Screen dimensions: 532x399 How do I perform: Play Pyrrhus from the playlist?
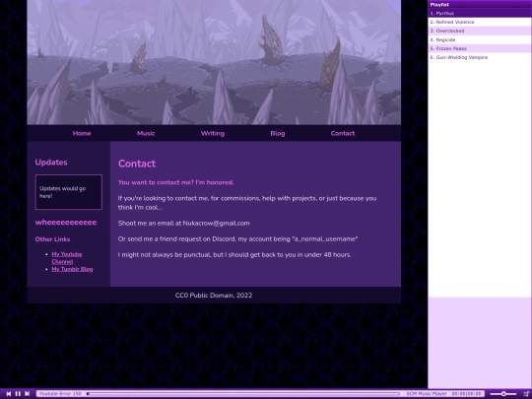[480, 13]
